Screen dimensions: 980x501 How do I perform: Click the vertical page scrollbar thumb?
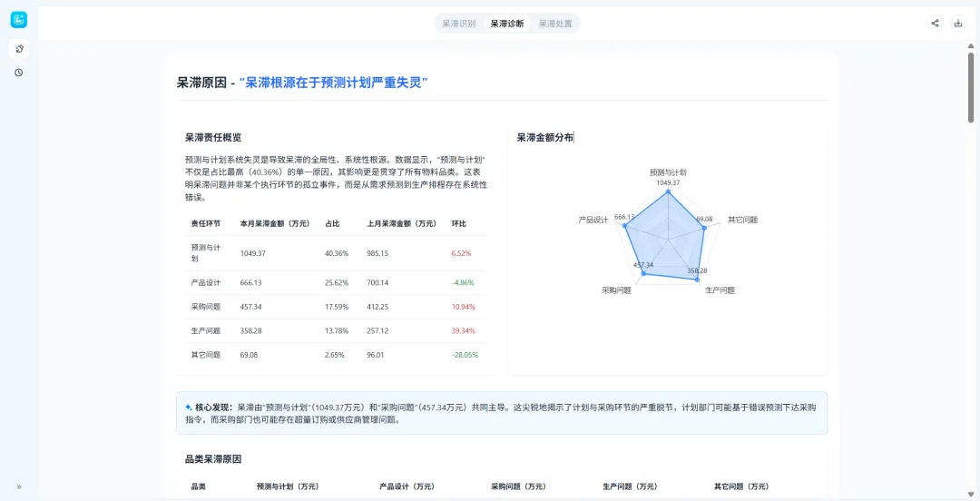coord(970,86)
